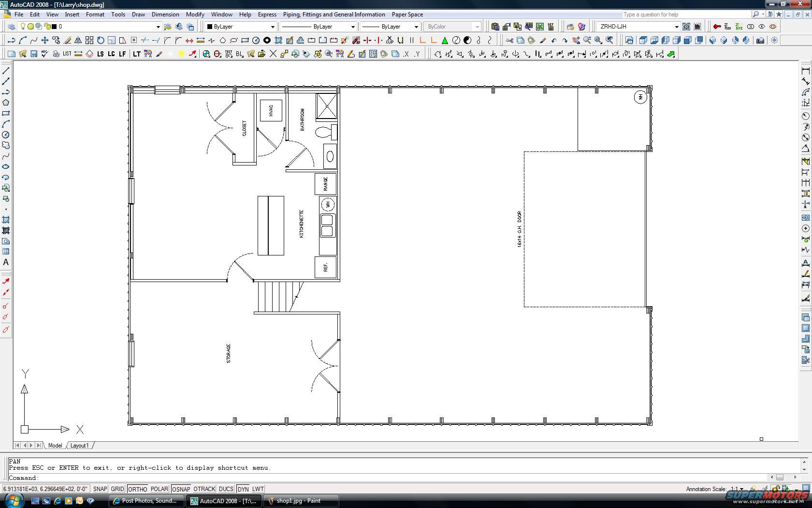Expand the layer selection dropdown

(158, 27)
